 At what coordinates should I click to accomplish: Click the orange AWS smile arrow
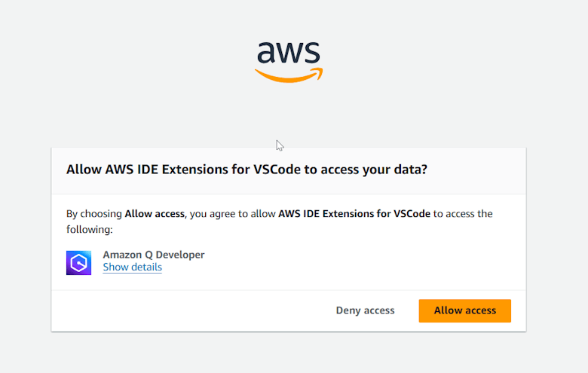(x=289, y=75)
